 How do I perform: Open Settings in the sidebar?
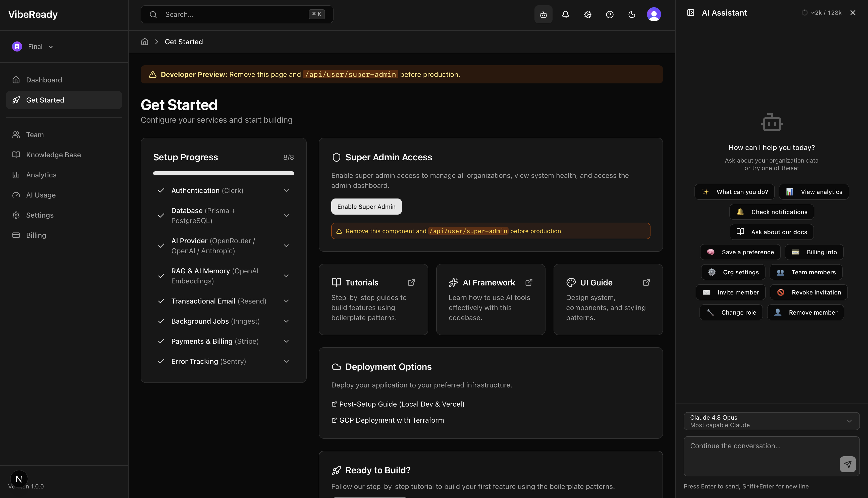point(64,215)
